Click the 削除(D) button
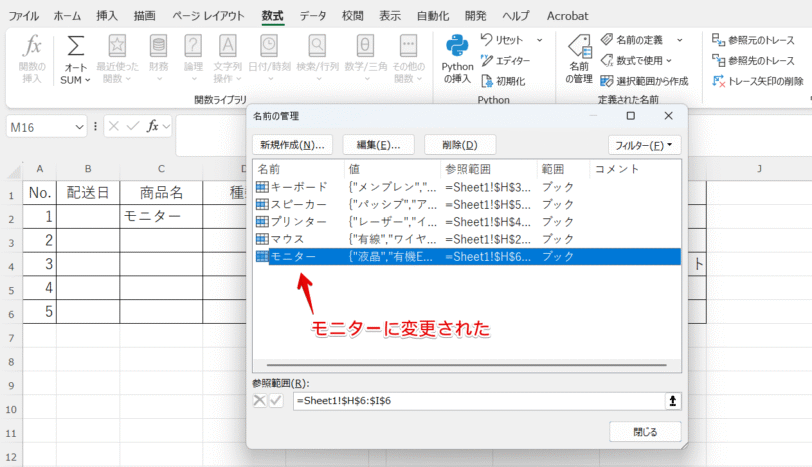The height and width of the screenshot is (467, 812). tap(460, 145)
